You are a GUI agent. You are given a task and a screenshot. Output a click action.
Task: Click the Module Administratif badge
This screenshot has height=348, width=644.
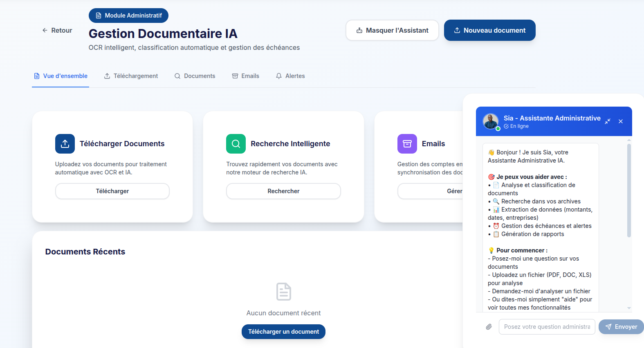128,16
